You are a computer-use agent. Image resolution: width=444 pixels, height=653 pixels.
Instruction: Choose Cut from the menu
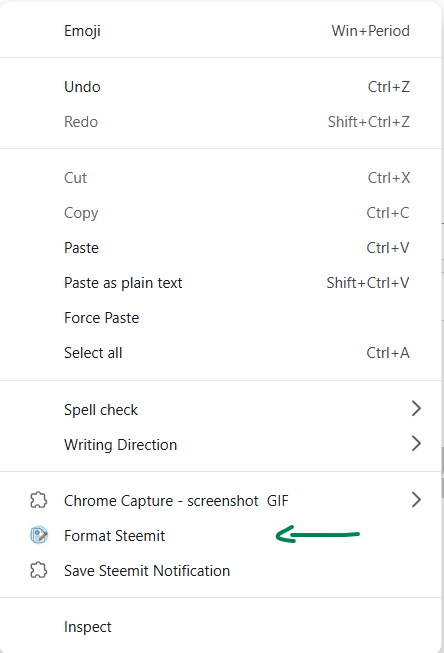tap(221, 178)
